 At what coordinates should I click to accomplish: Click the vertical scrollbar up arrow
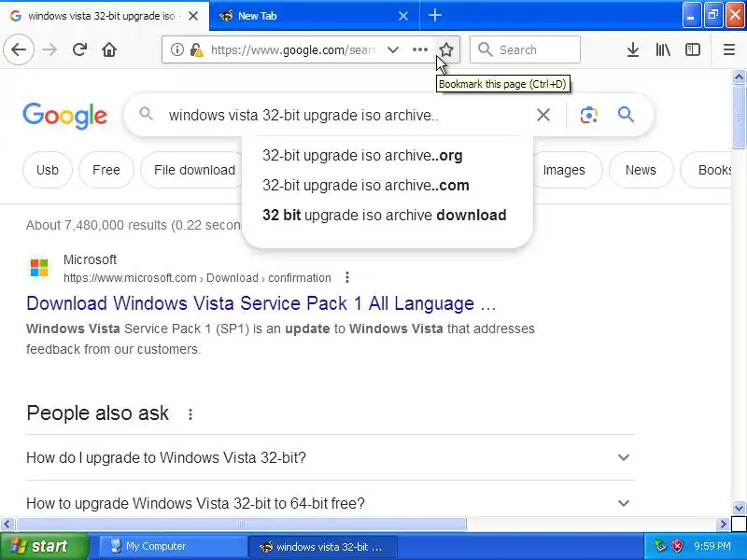click(x=739, y=77)
